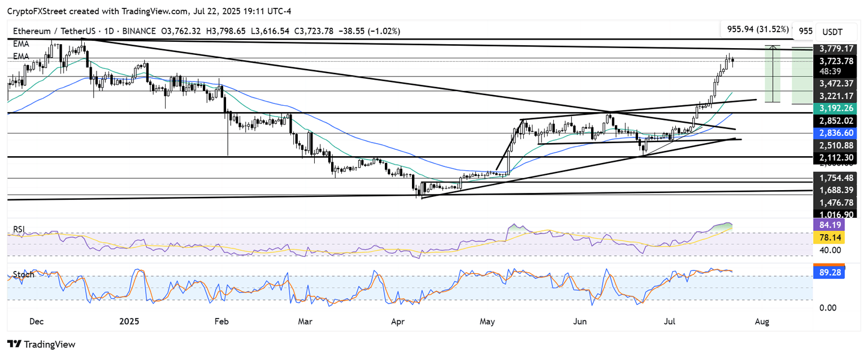Click the May label on time axis
The width and height of the screenshot is (868, 357).
tap(487, 322)
